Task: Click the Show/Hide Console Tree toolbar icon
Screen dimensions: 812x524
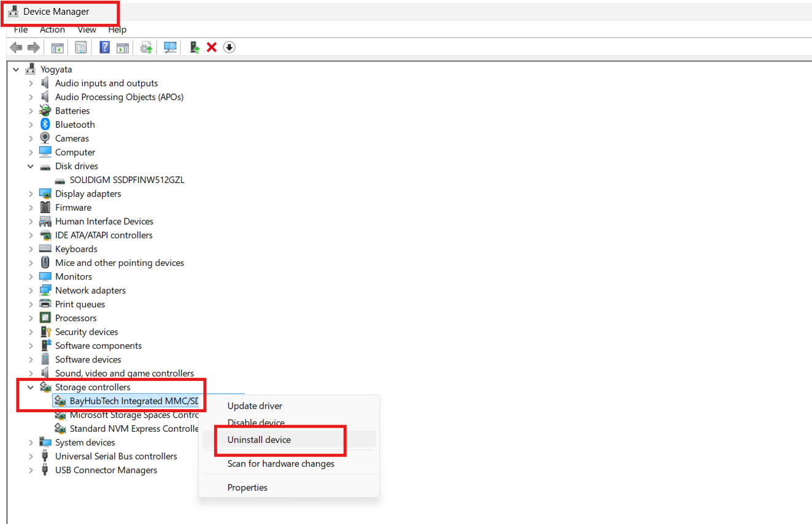Action: 57,47
